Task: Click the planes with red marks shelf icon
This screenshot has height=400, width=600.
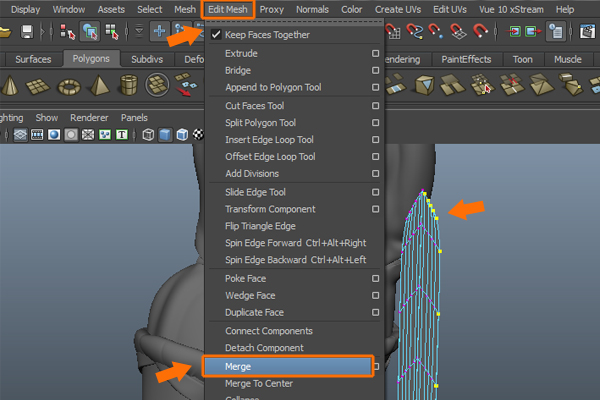Action: (x=512, y=85)
